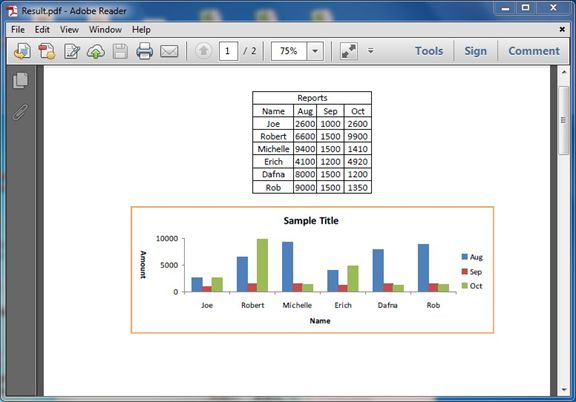Viewport: 576px width, 402px height.
Task: Click the 1410 value in Michelle's row
Action: point(358,149)
